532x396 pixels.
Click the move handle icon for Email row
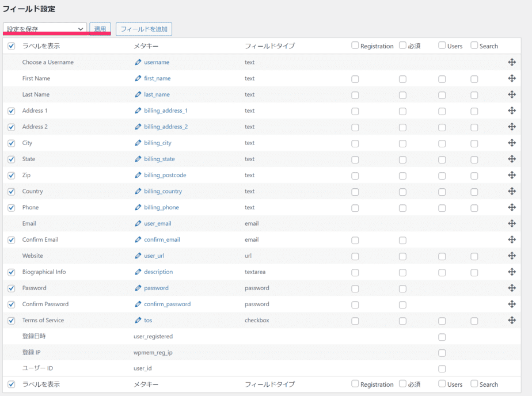tap(512, 223)
